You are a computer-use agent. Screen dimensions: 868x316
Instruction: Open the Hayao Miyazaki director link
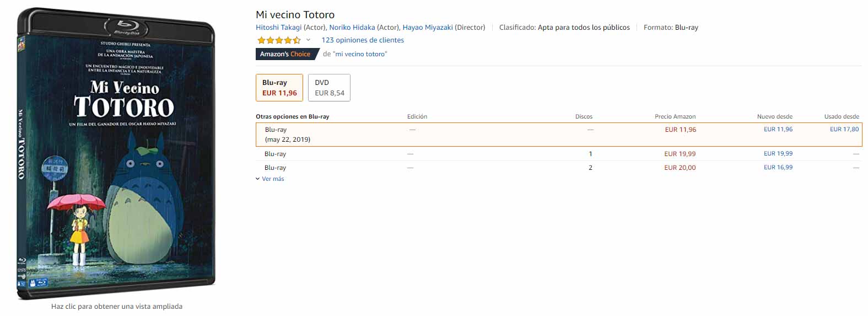click(428, 27)
